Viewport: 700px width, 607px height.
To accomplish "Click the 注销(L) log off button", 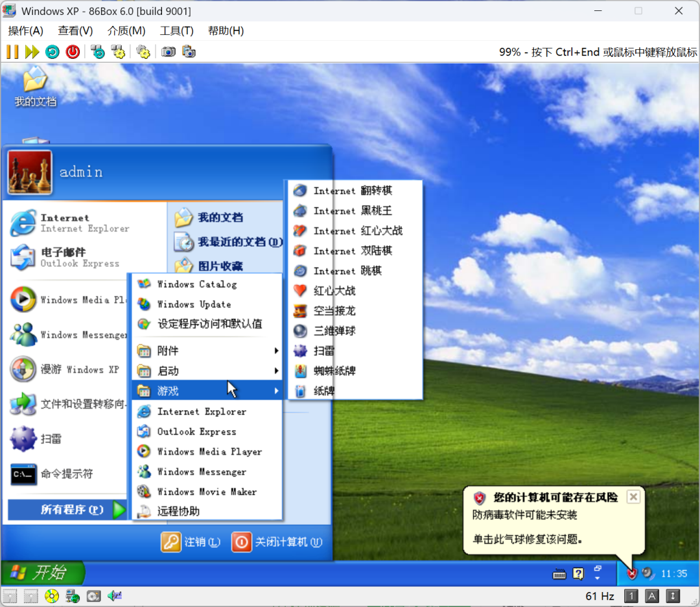I will 191,542.
